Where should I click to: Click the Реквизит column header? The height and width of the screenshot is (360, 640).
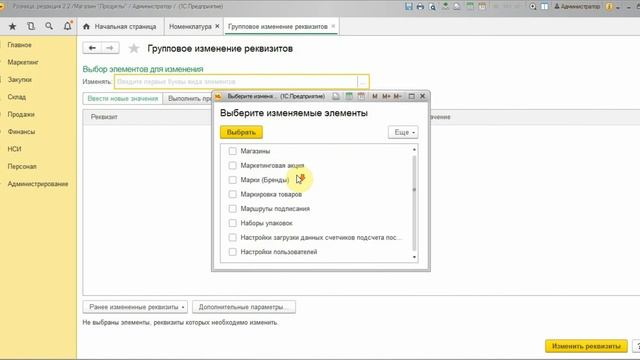(x=104, y=117)
